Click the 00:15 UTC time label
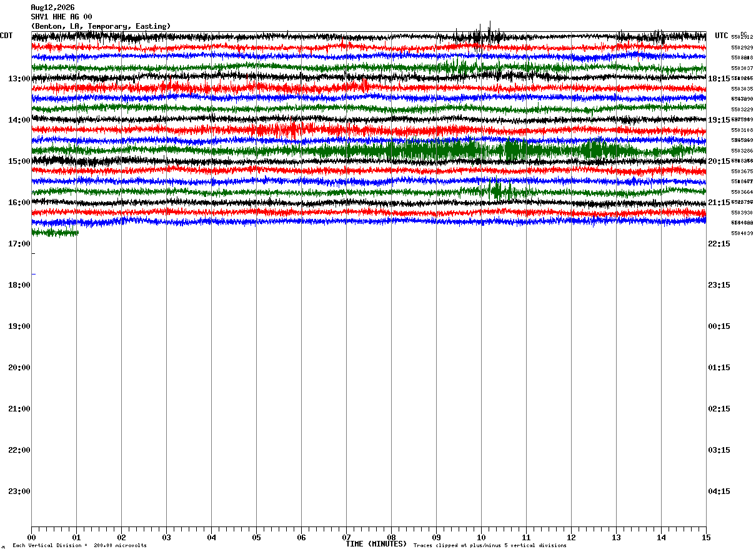 tap(719, 326)
